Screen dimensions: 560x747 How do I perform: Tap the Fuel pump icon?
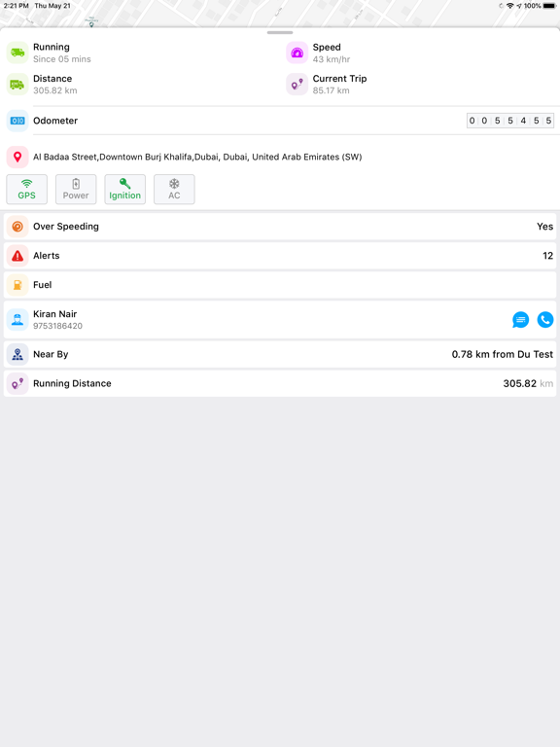(17, 285)
